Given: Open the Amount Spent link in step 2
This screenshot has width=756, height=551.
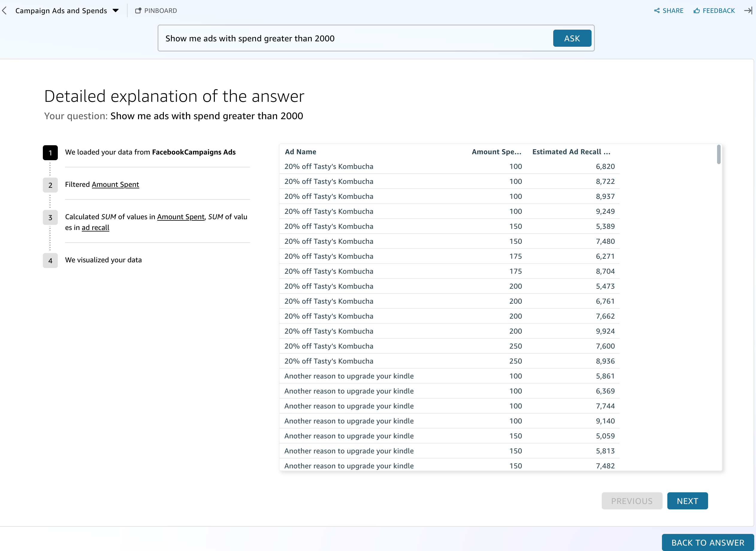Looking at the screenshot, I should 115,184.
